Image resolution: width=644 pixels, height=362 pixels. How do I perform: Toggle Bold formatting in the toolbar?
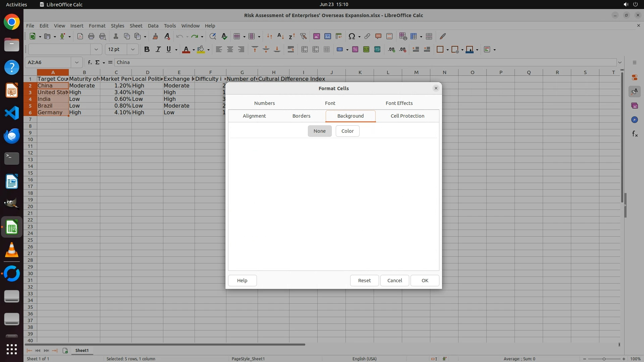click(147, 49)
